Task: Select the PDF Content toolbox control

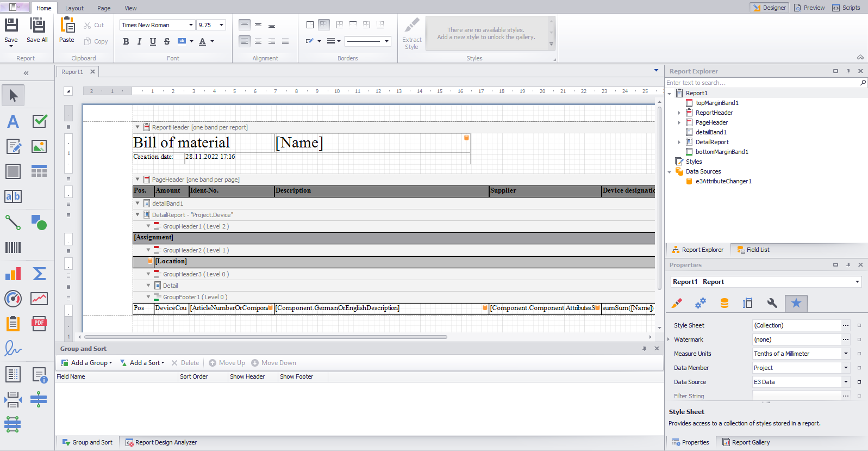Action: click(39, 324)
